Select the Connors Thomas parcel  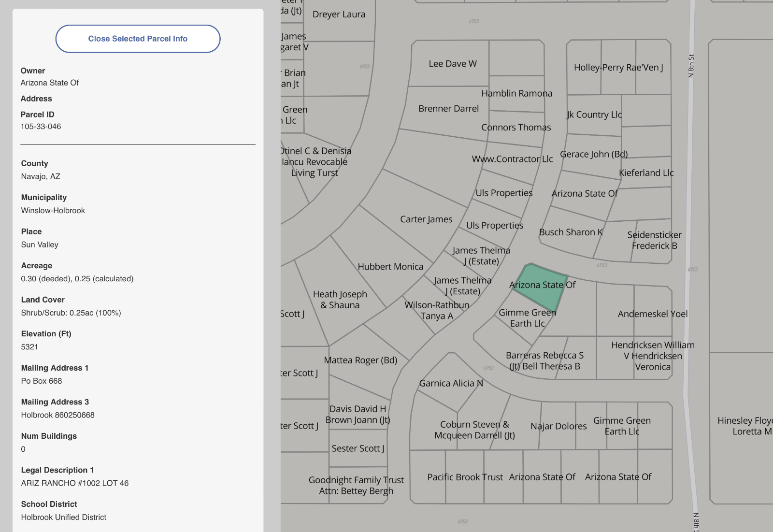[516, 128]
